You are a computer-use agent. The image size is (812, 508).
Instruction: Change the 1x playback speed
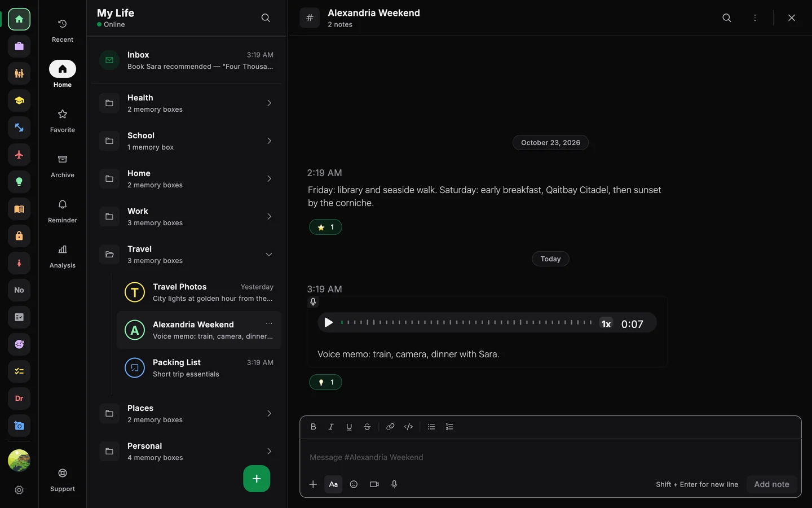coord(606,323)
